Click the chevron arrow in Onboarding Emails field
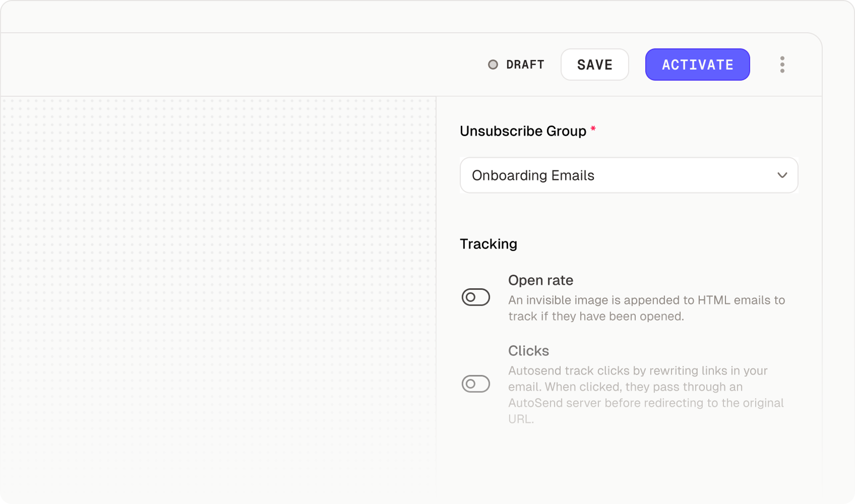Viewport: 855px width, 504px height. click(x=782, y=175)
